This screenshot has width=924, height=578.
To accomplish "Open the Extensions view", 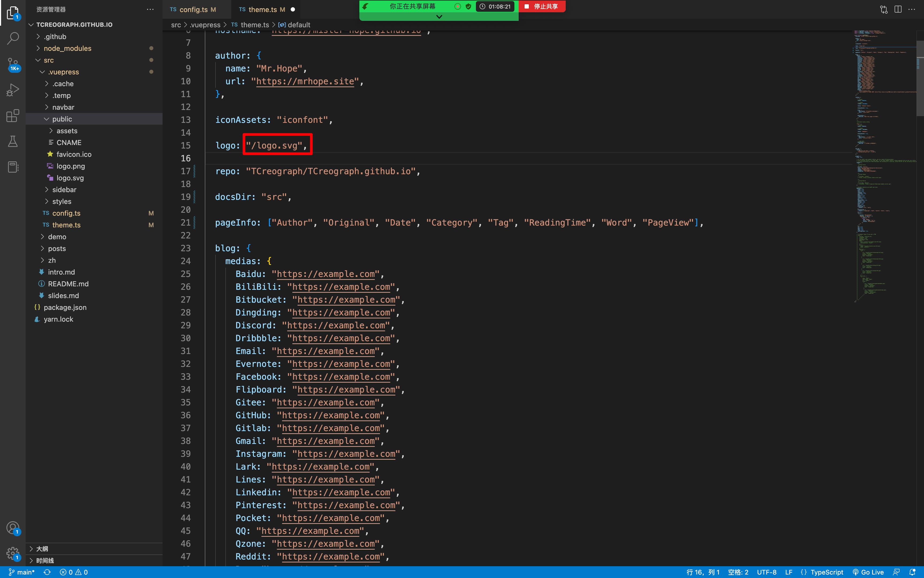I will click(13, 115).
